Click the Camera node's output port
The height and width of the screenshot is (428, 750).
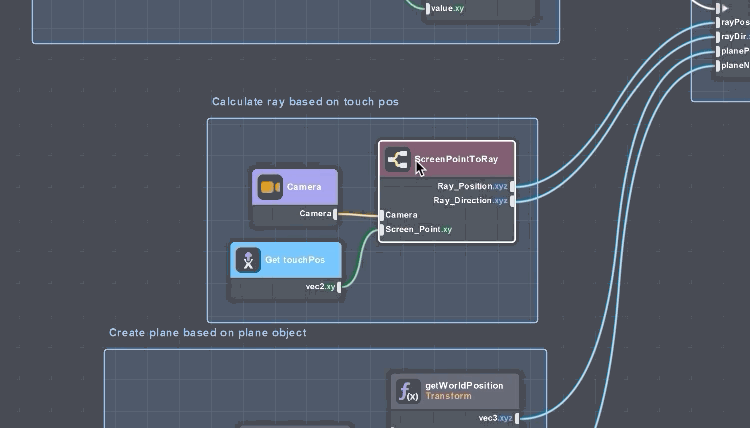click(x=335, y=214)
